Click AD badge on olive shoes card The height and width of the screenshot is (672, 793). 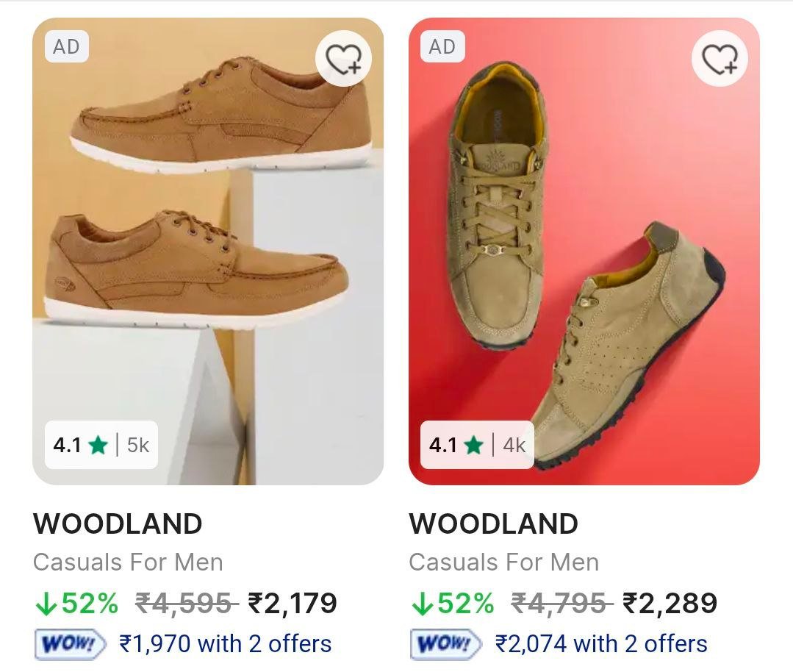point(442,47)
